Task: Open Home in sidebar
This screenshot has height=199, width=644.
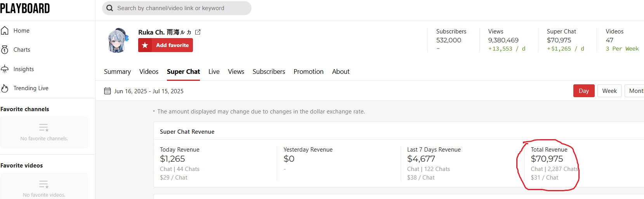Action: 21,31
